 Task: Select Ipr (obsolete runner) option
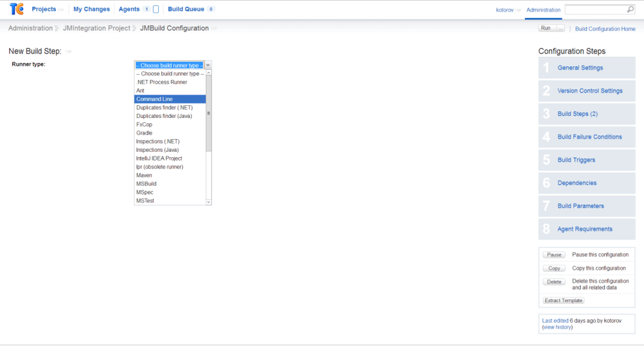(170, 167)
